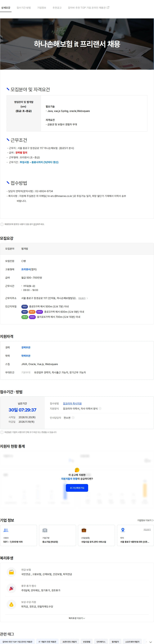Screen dimensions: 154x644
Task: Click the email text hr-etc@hnserve.co.kr
Action: (x=60, y=196)
